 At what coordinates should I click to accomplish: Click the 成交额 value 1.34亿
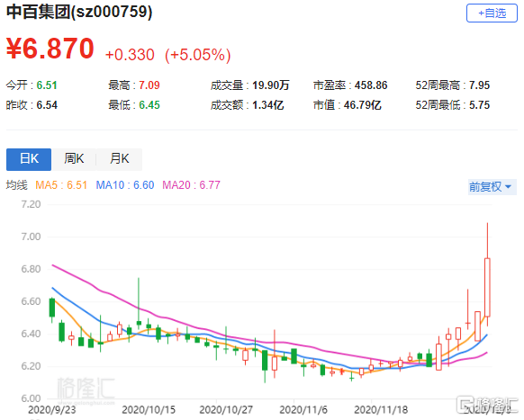click(268, 105)
